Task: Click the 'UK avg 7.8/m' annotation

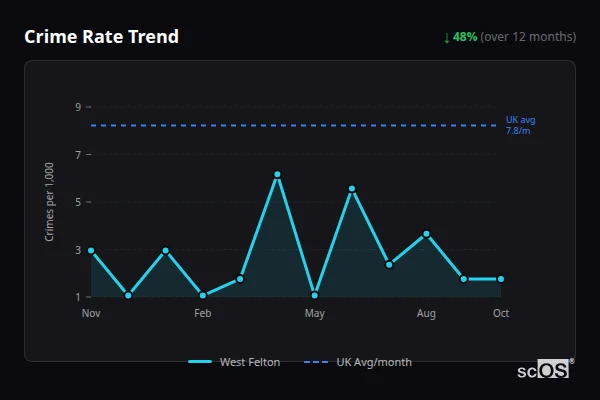Action: pyautogui.click(x=520, y=125)
